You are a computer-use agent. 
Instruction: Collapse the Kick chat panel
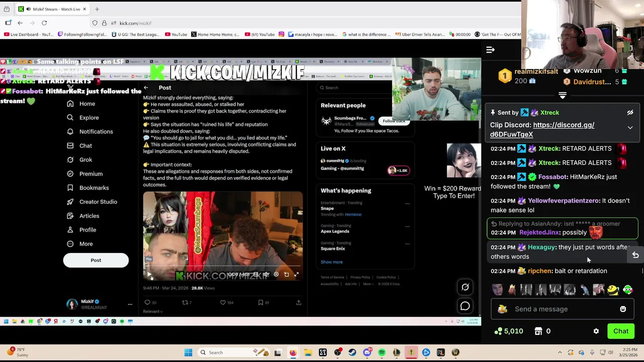coord(491,50)
